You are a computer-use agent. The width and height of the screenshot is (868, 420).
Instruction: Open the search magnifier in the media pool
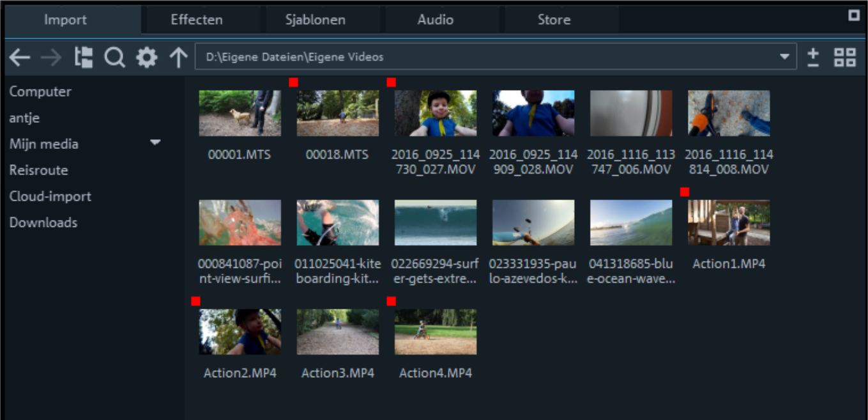pos(115,58)
